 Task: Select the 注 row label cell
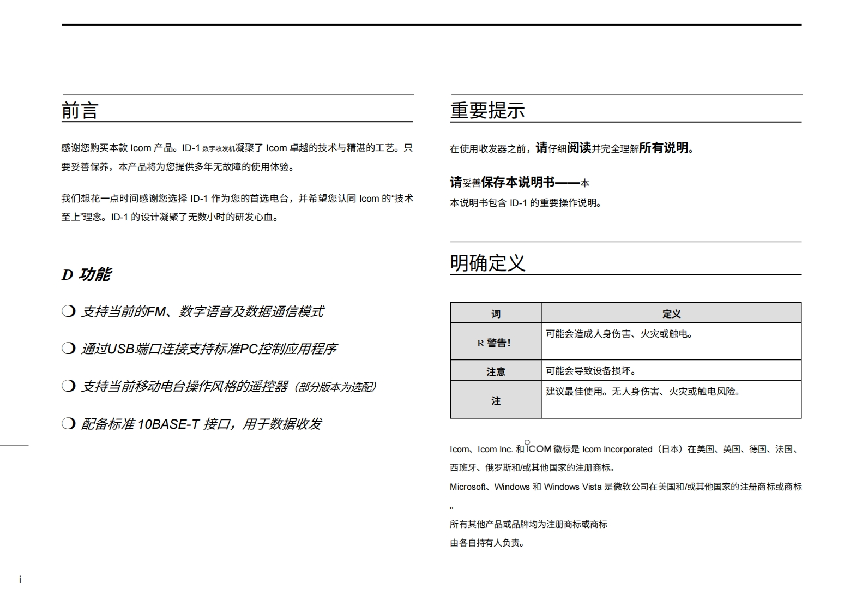[496, 401]
